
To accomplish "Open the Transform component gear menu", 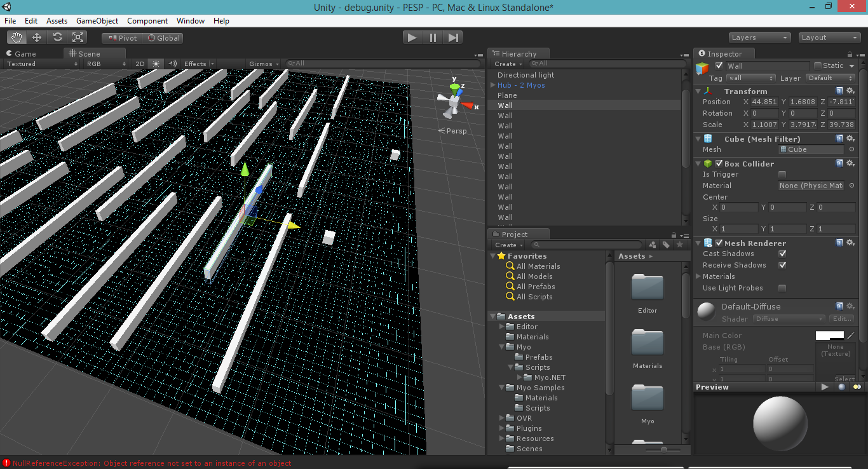I will click(x=850, y=91).
